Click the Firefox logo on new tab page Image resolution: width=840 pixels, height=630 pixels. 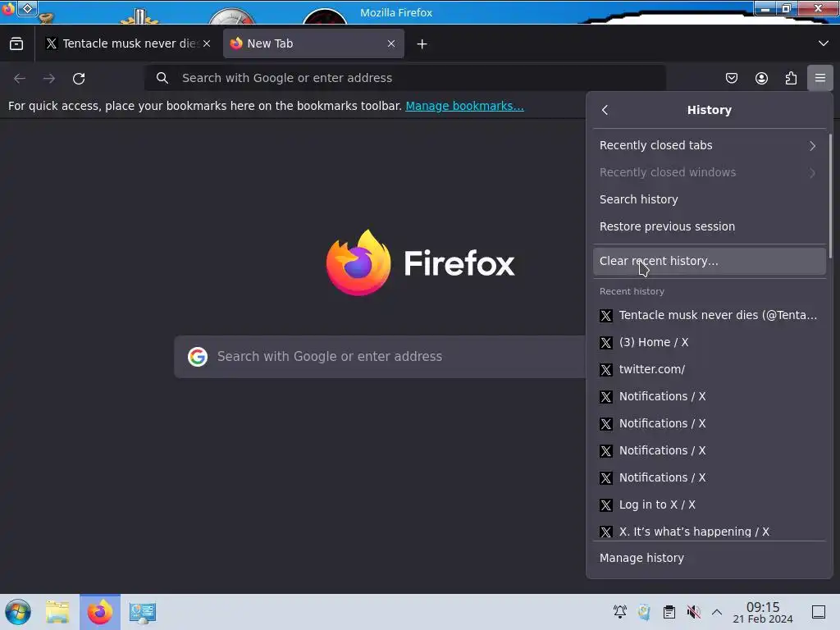click(358, 263)
